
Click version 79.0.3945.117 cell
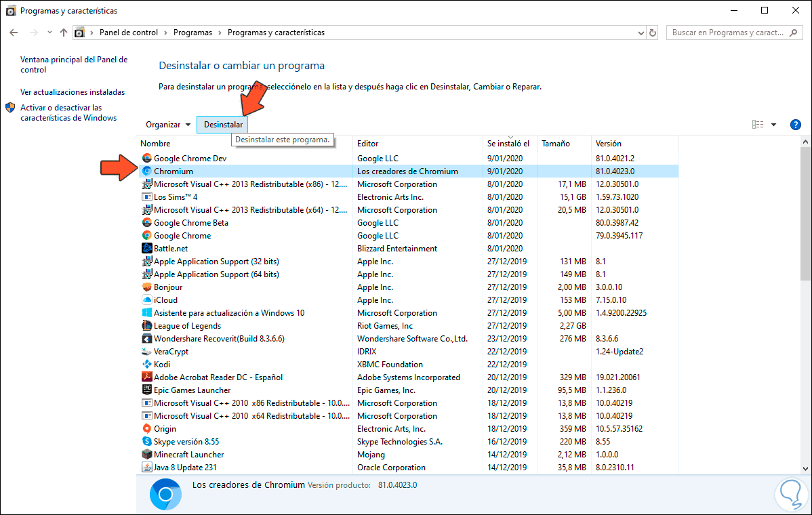pos(619,236)
